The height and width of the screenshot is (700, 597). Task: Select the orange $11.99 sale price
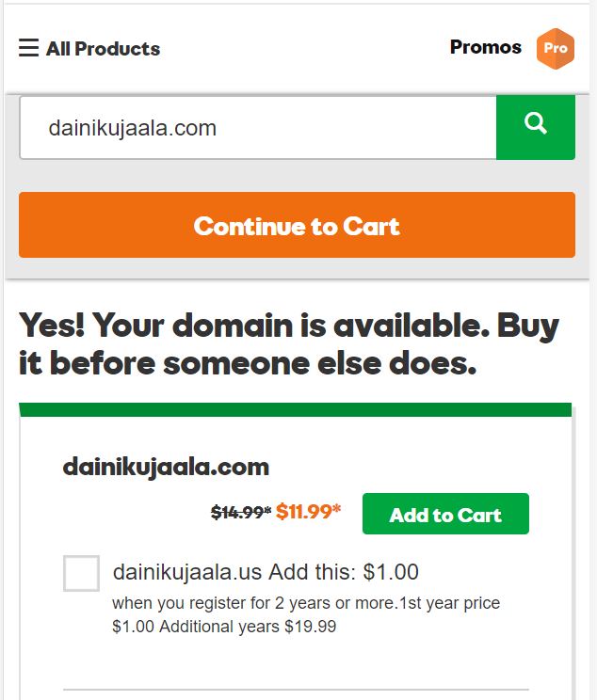tap(308, 513)
